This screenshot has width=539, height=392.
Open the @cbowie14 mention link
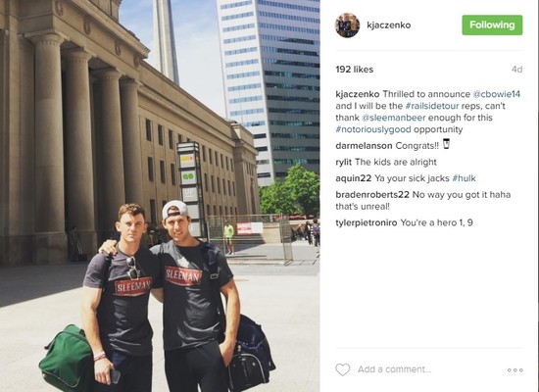(497, 94)
